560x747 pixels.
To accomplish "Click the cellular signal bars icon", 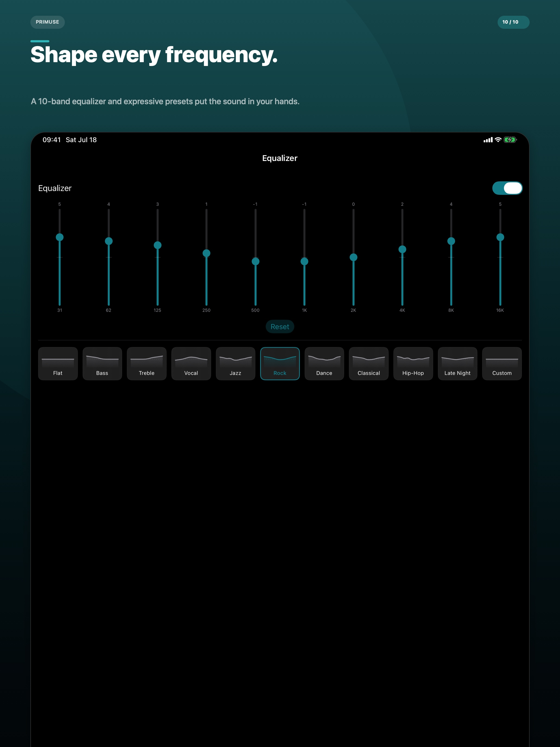I will tap(488, 140).
